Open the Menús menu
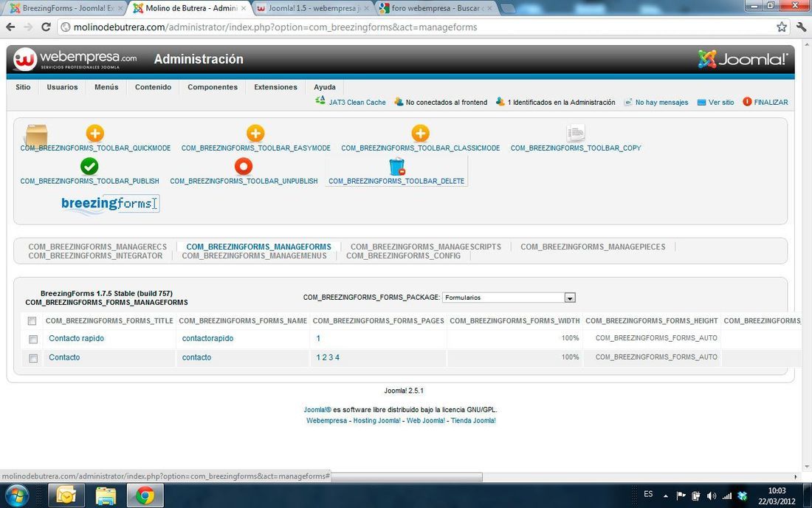This screenshot has width=812, height=508. point(106,87)
